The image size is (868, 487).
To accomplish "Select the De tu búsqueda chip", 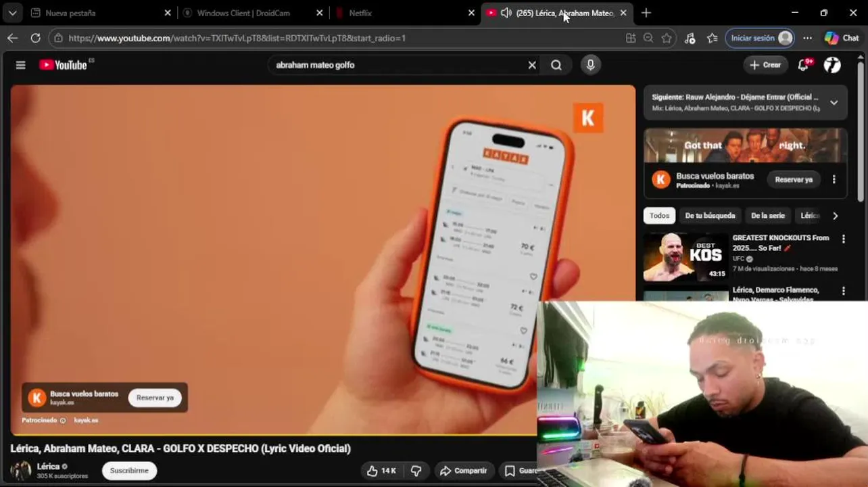I will click(710, 216).
